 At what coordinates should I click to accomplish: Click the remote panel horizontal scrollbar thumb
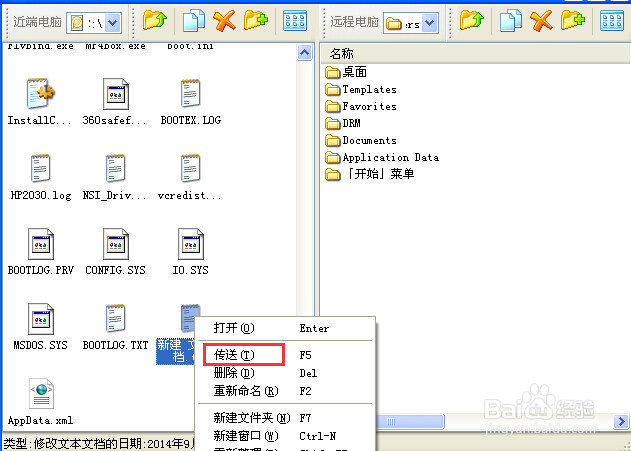tap(410, 421)
